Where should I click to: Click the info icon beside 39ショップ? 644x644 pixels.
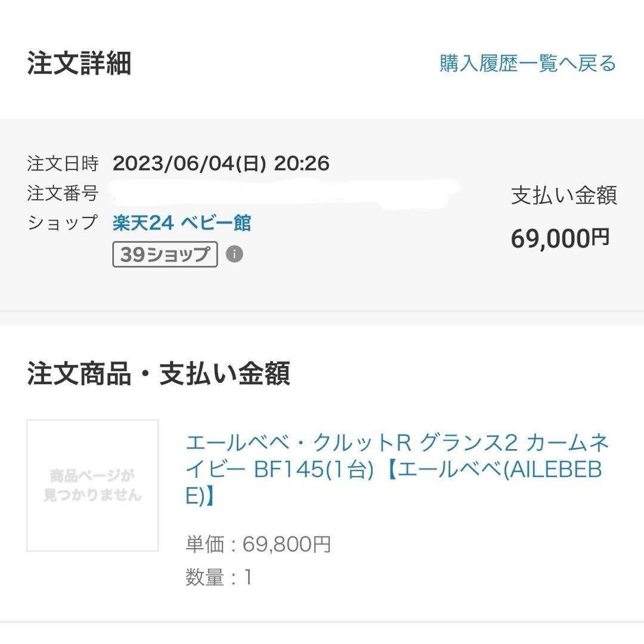[234, 255]
